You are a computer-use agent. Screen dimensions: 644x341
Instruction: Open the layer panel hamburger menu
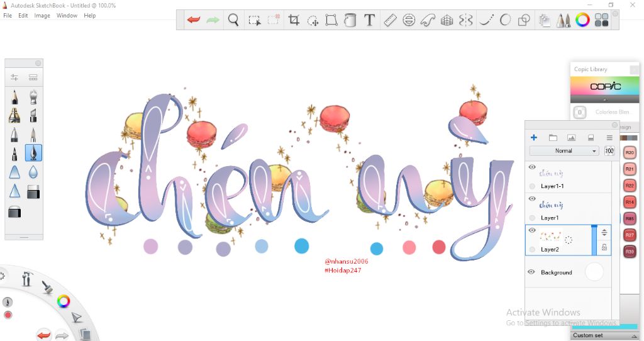[x=609, y=138]
